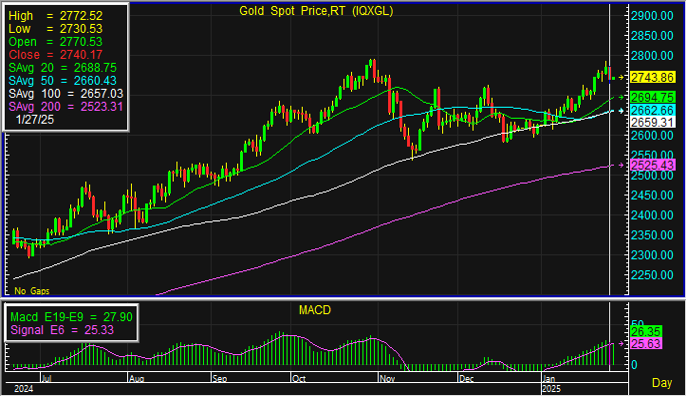Click the pink 25.63 signal value tag

pyautogui.click(x=646, y=344)
